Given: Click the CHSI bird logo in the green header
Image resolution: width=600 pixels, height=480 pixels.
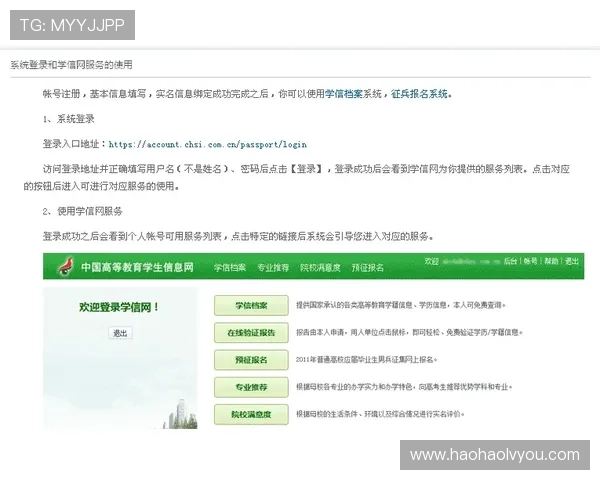Looking at the screenshot, I should (x=66, y=266).
